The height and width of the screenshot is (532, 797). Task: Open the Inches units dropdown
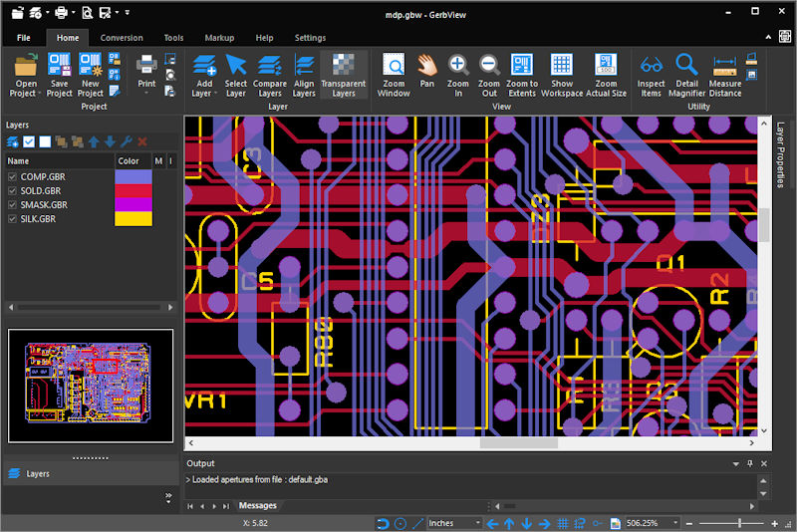click(476, 523)
